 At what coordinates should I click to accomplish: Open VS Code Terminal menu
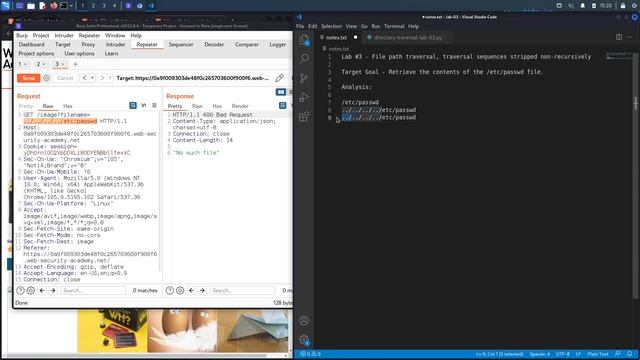point(394,26)
